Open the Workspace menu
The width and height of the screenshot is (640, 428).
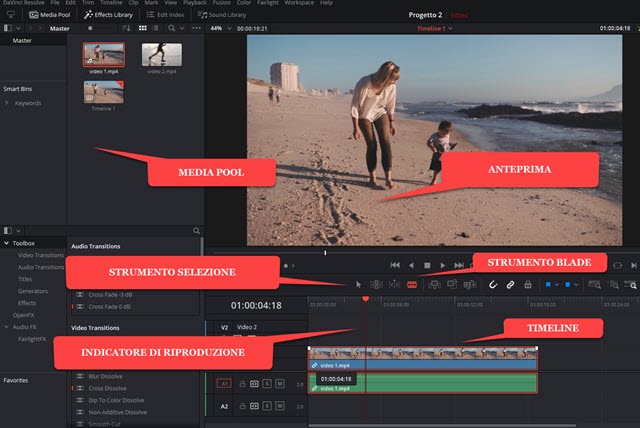click(x=299, y=2)
